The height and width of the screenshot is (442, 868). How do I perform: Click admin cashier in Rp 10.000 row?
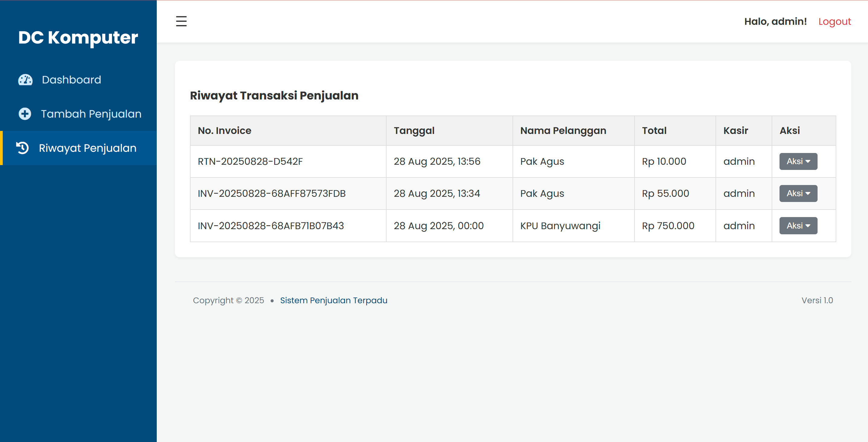(739, 162)
